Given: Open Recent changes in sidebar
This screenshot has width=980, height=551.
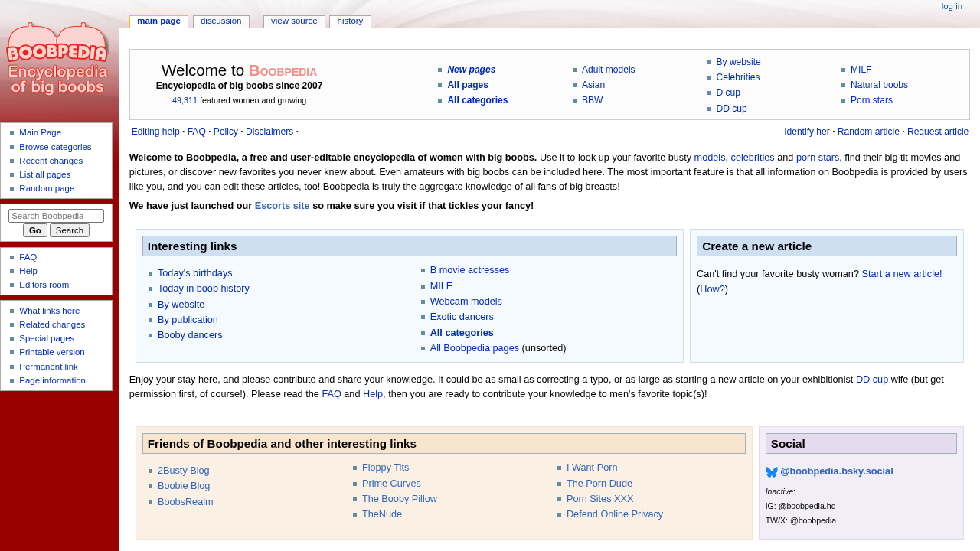Looking at the screenshot, I should [51, 161].
